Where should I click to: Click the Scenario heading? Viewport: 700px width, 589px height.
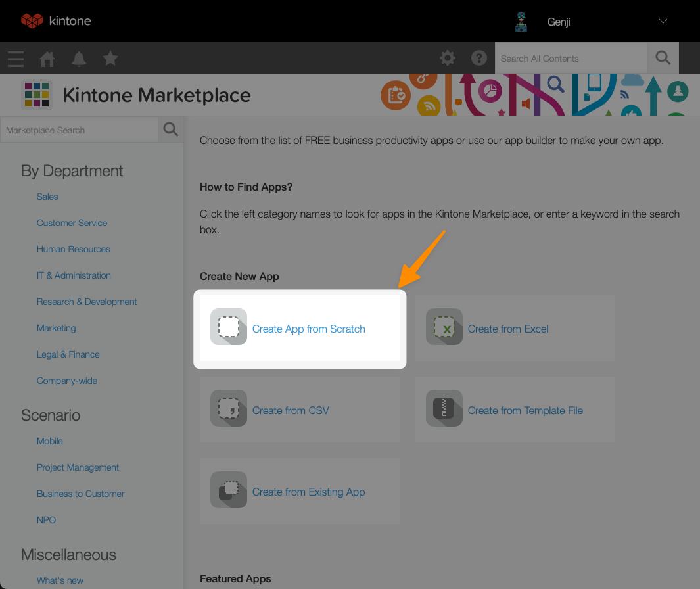click(51, 415)
